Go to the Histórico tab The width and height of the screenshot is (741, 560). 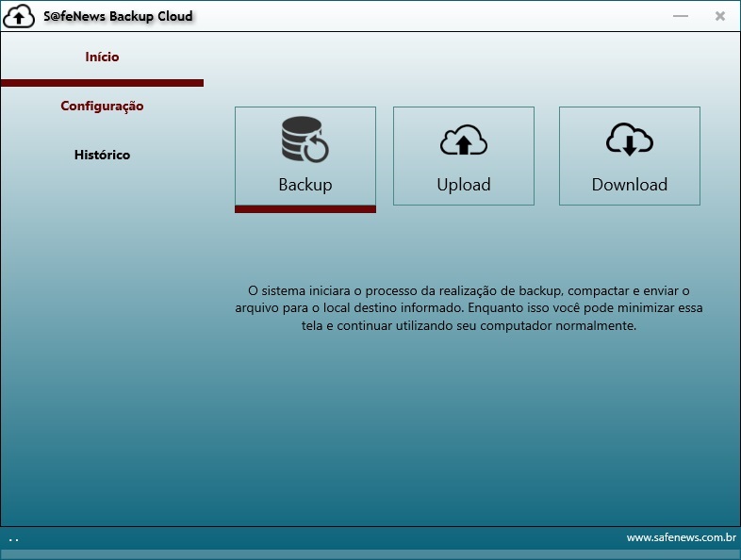tap(102, 155)
